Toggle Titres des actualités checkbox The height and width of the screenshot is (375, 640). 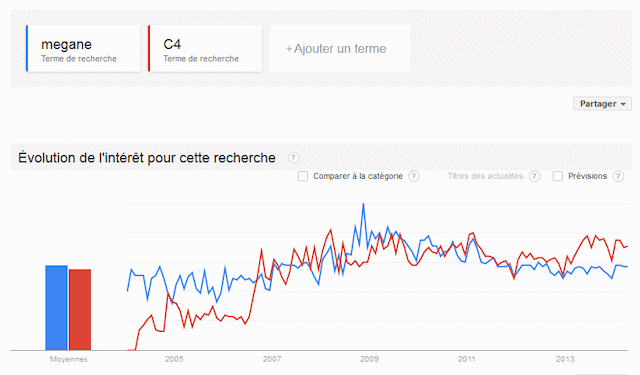(437, 176)
